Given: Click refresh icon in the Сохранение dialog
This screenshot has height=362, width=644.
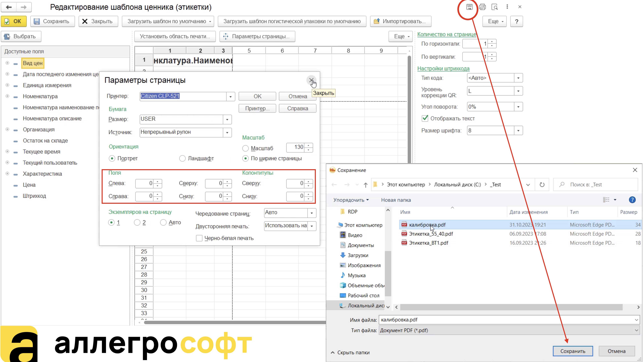Looking at the screenshot, I should tap(542, 185).
